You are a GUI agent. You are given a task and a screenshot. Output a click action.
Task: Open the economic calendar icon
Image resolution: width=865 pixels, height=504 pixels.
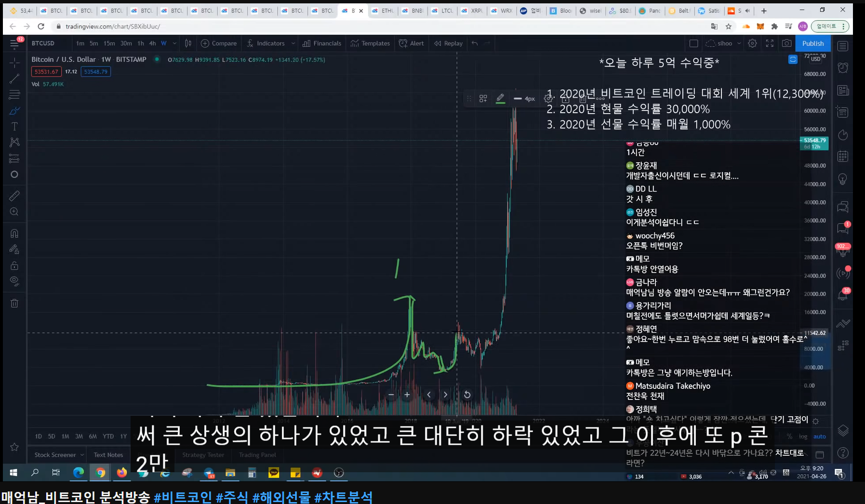point(843,156)
